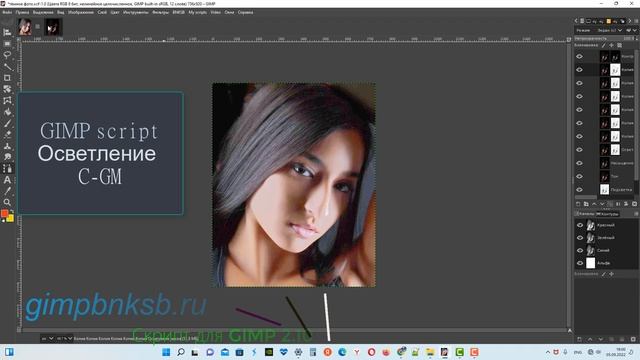Viewport: 640px width, 360px height.
Task: Select the Rectangle Select tool
Action: tap(7, 44)
